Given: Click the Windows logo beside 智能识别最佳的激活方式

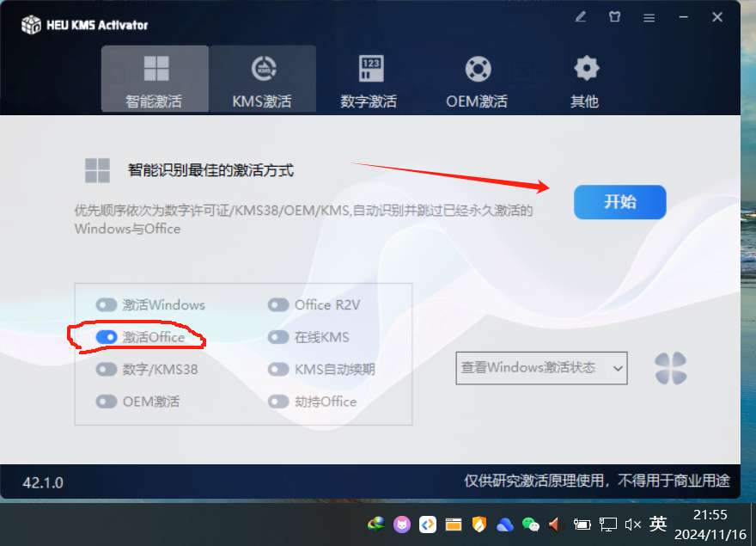Looking at the screenshot, I should tap(97, 170).
